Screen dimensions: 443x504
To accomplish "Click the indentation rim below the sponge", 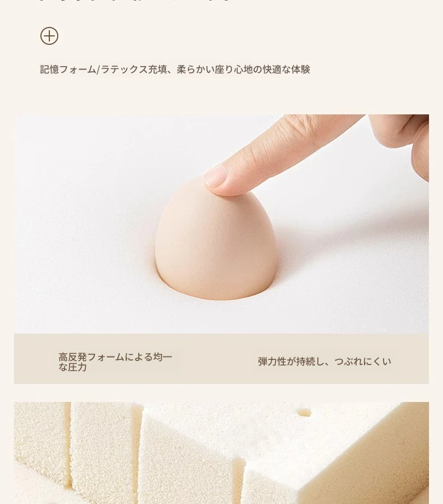I will tap(215, 297).
